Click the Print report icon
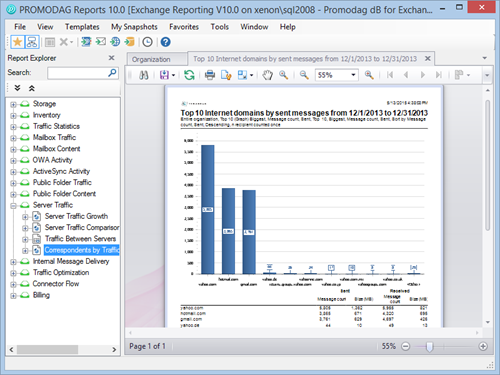500x375 pixels. tap(210, 75)
